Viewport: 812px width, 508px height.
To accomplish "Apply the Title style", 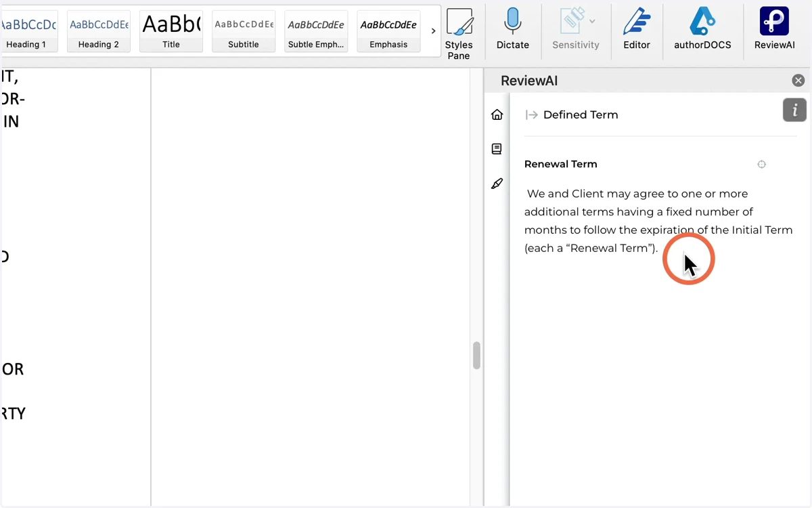I will click(x=171, y=31).
